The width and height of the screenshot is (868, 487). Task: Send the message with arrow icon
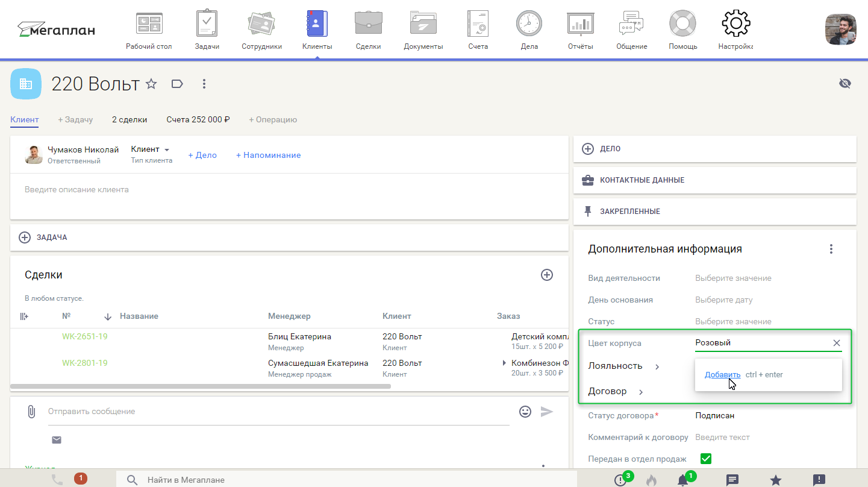click(x=547, y=412)
